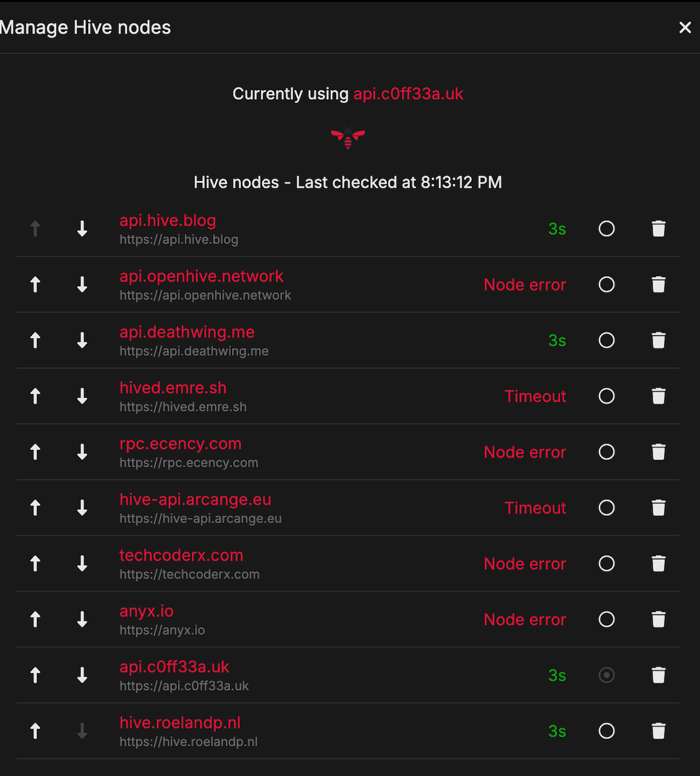The image size is (700, 776).
Task: Click the rpc.ecency.com node name
Action: click(x=180, y=444)
